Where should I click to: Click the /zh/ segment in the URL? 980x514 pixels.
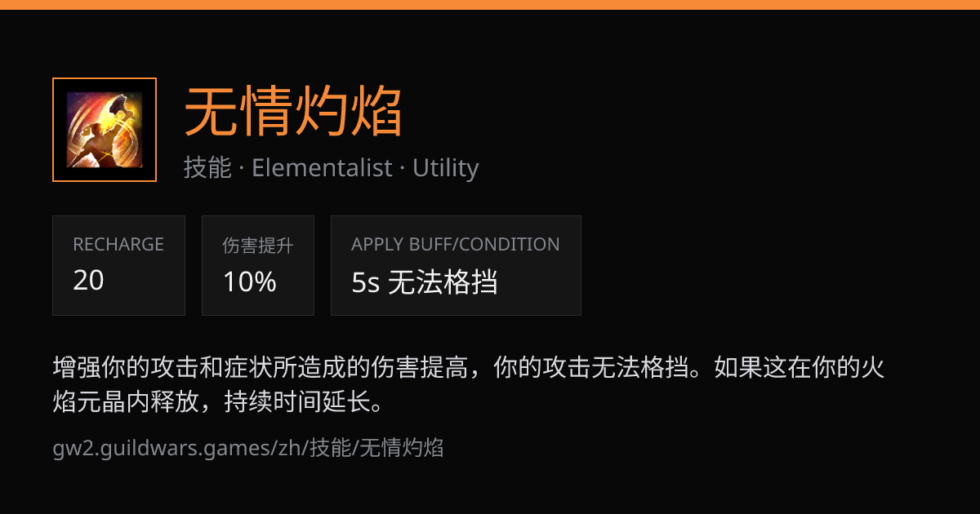tap(289, 448)
